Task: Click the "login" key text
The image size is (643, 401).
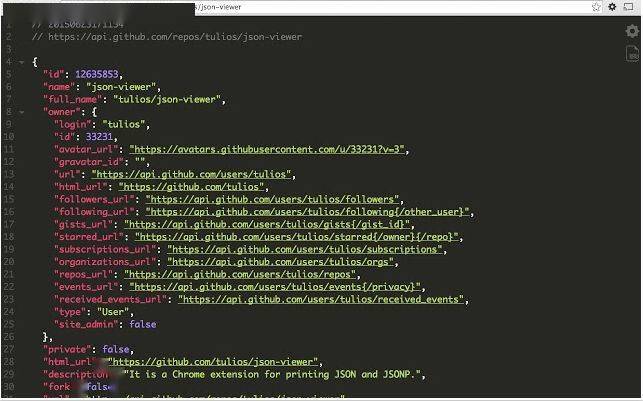Action: [73, 124]
